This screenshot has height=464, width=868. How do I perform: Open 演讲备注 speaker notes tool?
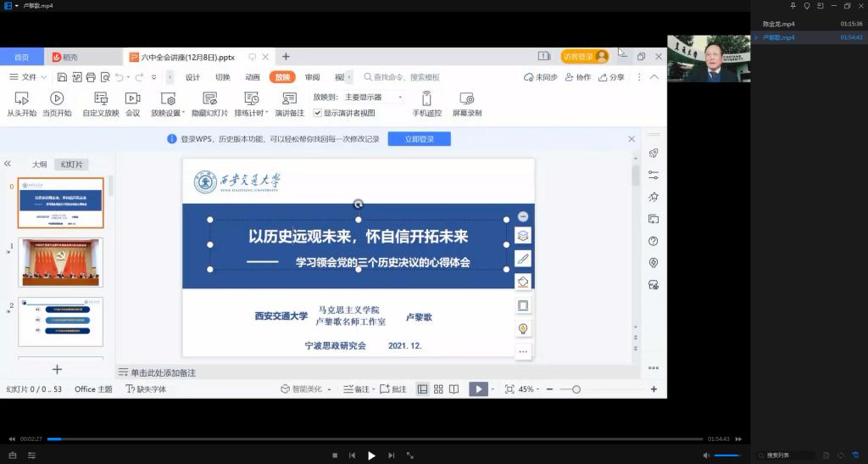coord(289,98)
